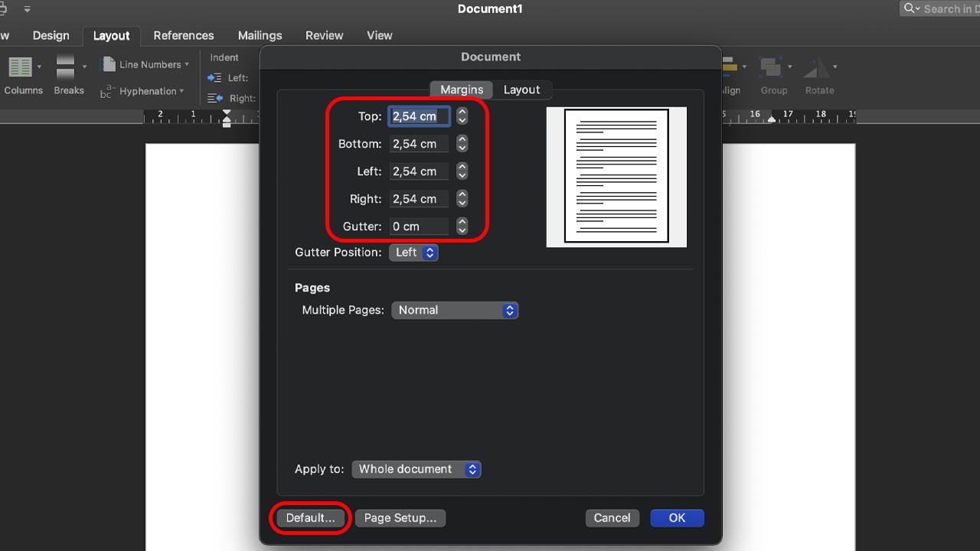This screenshot has height=551, width=980.
Task: Click the Top margin field
Action: (x=420, y=116)
